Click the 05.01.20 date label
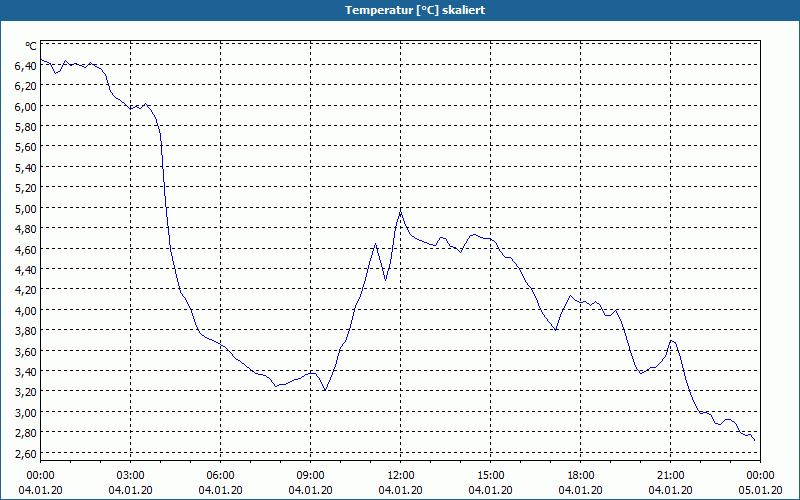The height and width of the screenshot is (500, 800). [x=760, y=490]
